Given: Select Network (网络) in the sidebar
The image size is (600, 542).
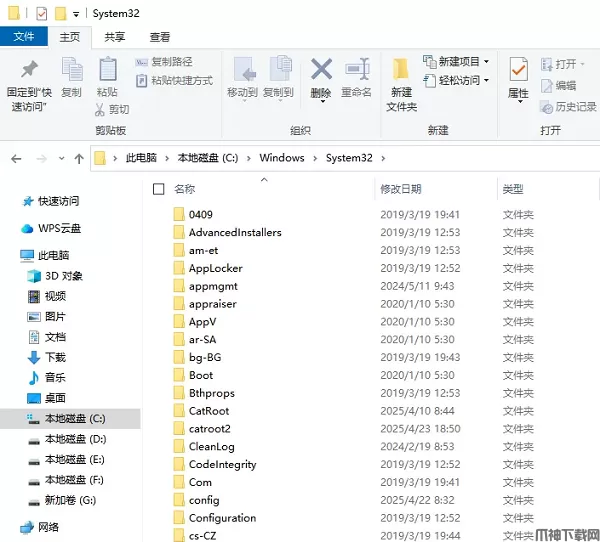Looking at the screenshot, I should click(x=40, y=527).
